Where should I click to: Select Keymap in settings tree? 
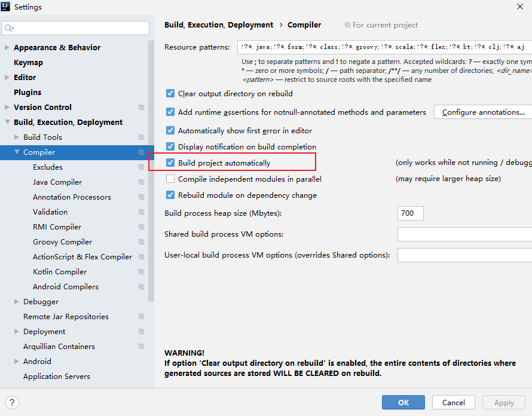[27, 63]
